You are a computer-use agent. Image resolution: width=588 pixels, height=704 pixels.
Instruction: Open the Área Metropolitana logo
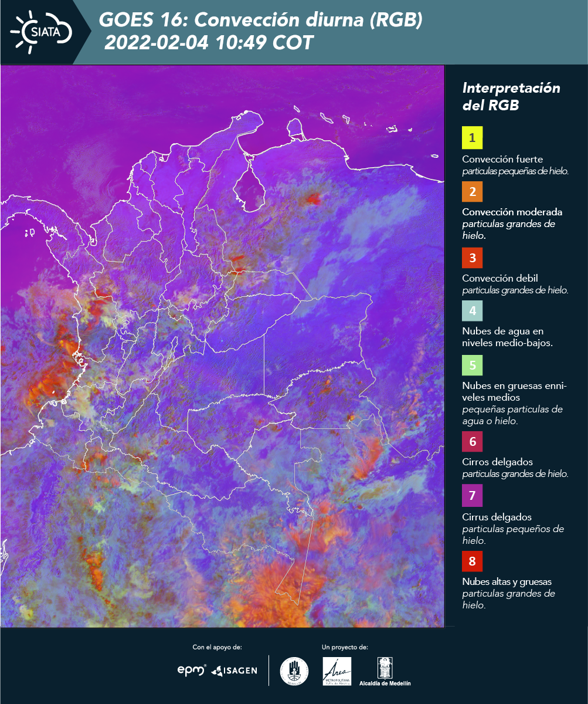(x=337, y=671)
